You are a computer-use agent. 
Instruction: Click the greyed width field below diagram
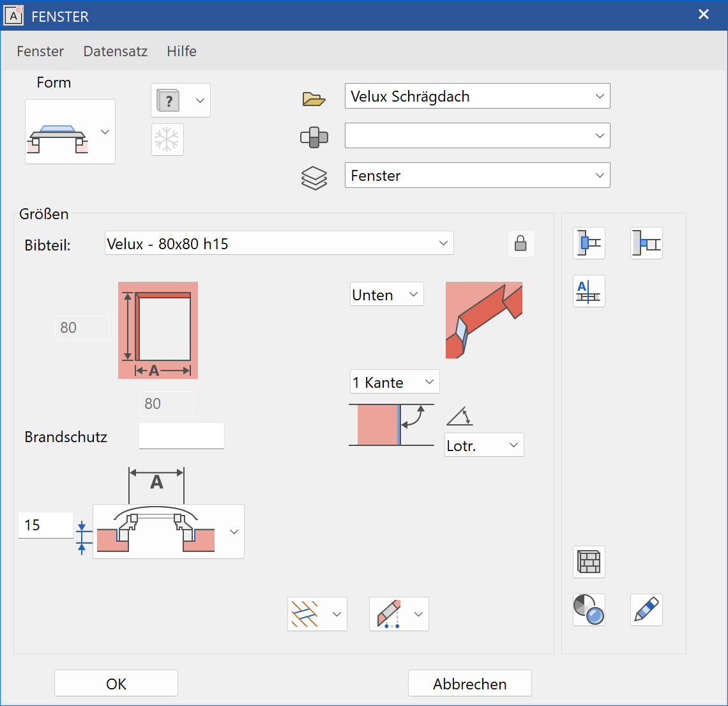click(166, 404)
